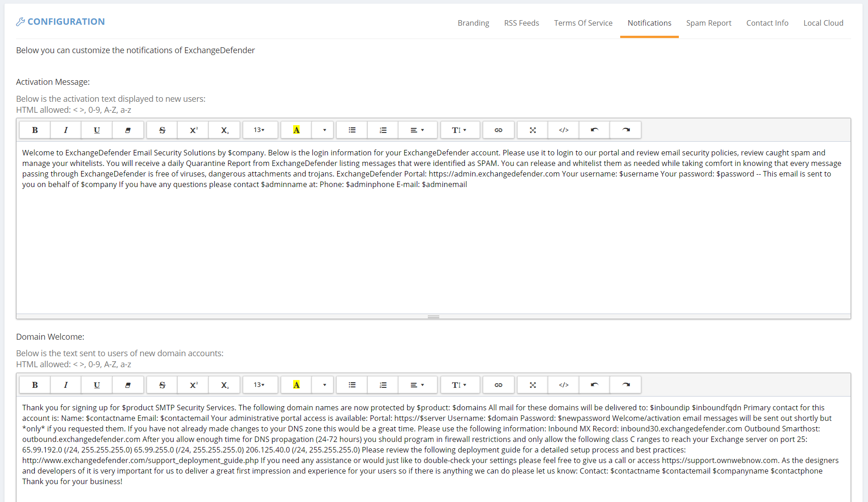Apply superscript in Activation Message editor

193,130
